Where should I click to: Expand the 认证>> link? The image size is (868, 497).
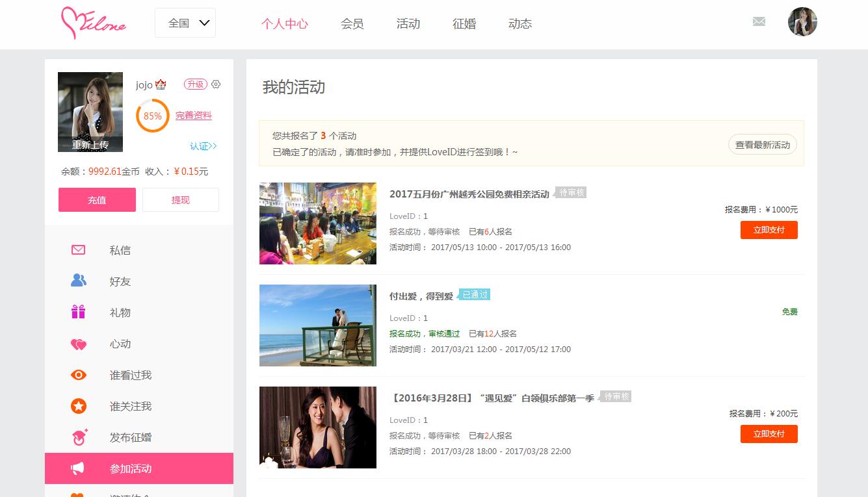[204, 146]
